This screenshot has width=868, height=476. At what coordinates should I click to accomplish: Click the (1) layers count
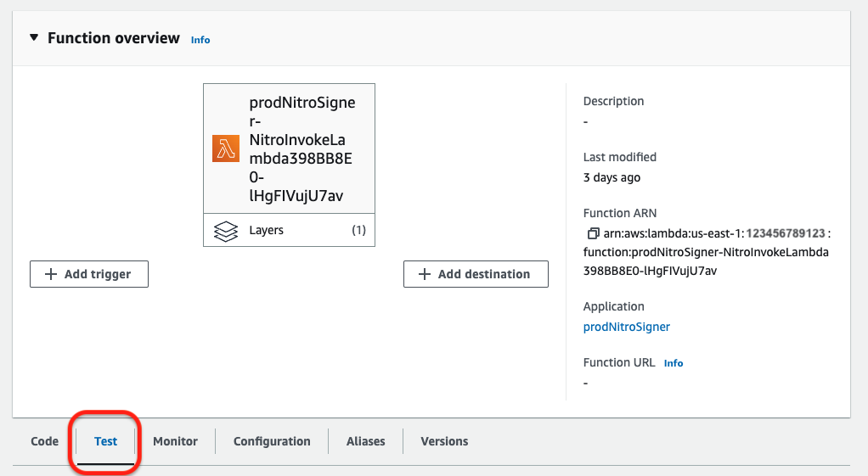pyautogui.click(x=358, y=230)
